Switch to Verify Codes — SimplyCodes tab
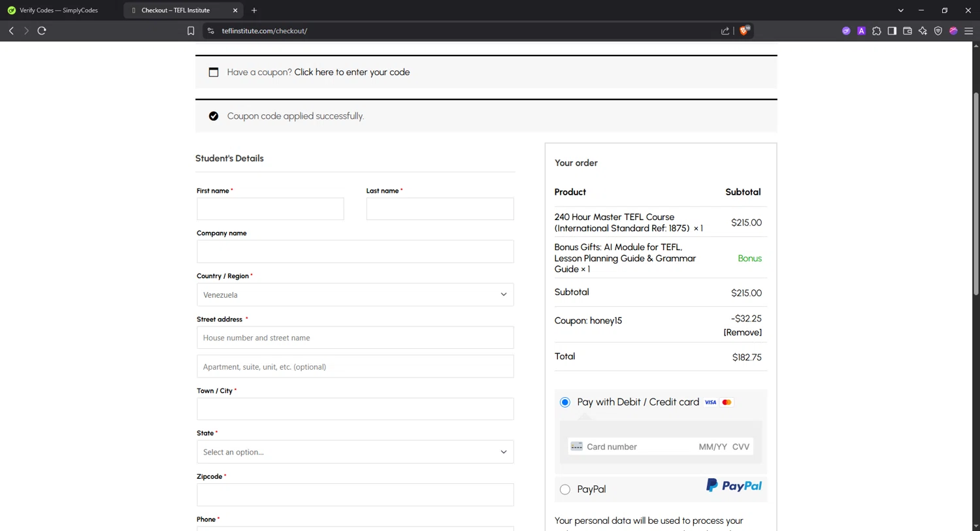The width and height of the screenshot is (980, 531). coord(59,10)
